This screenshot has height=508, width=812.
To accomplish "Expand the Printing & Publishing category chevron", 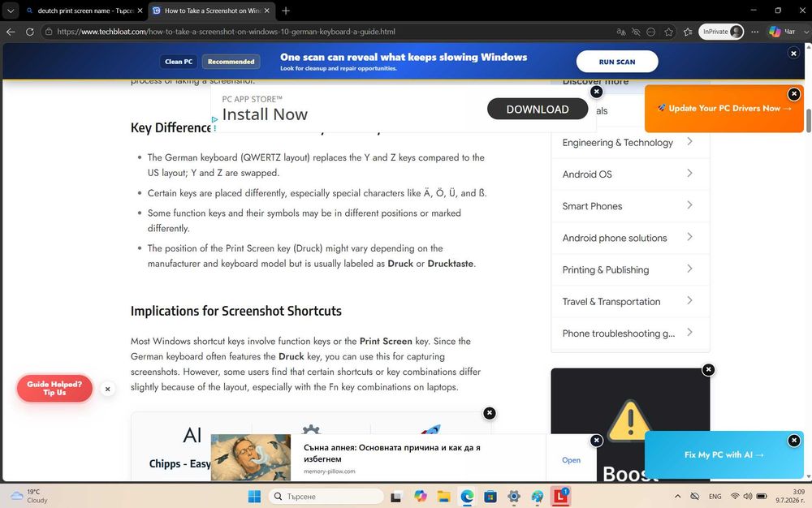I will coord(689,269).
